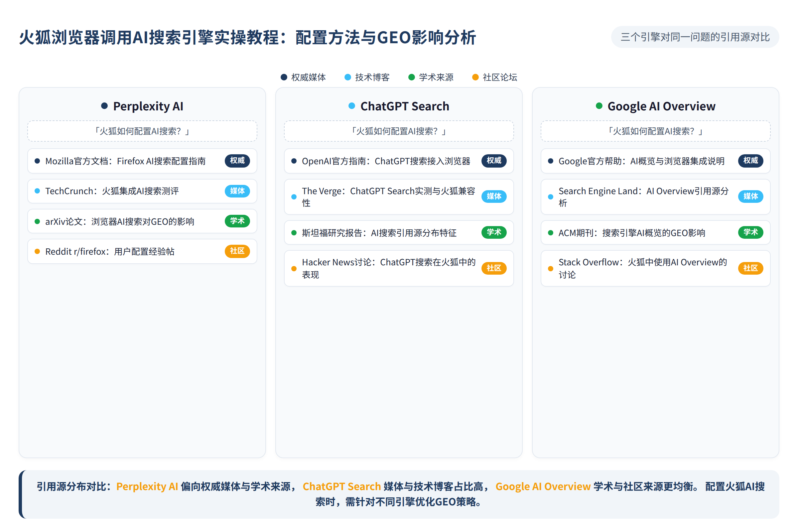Click the 社区 badge on Stack Overflow row

[x=750, y=268]
